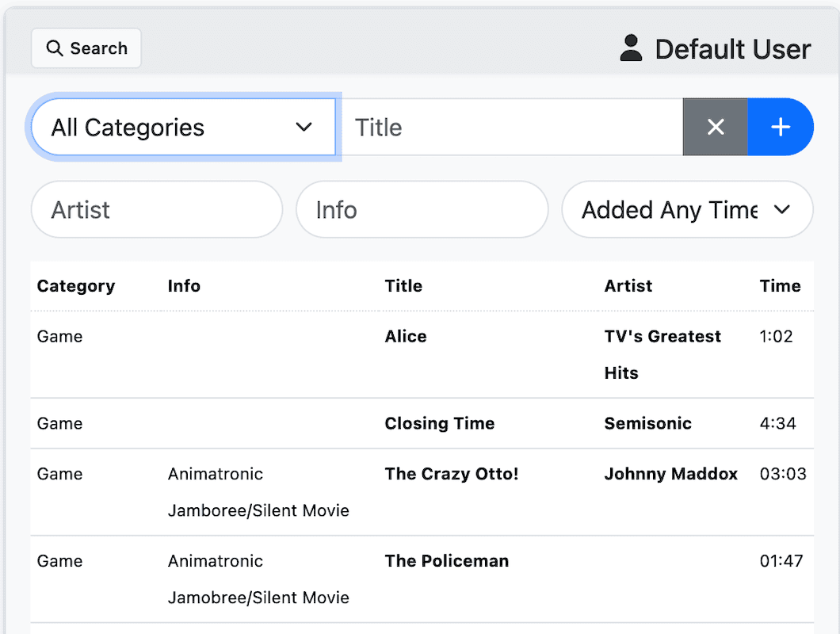840x634 pixels.
Task: Expand the category filter selector
Action: (182, 127)
